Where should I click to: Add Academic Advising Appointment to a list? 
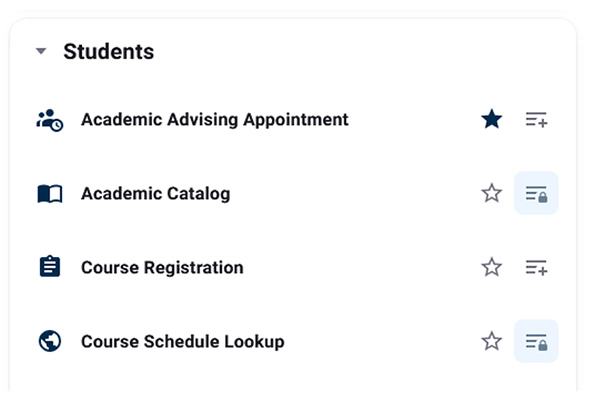pyautogui.click(x=537, y=120)
